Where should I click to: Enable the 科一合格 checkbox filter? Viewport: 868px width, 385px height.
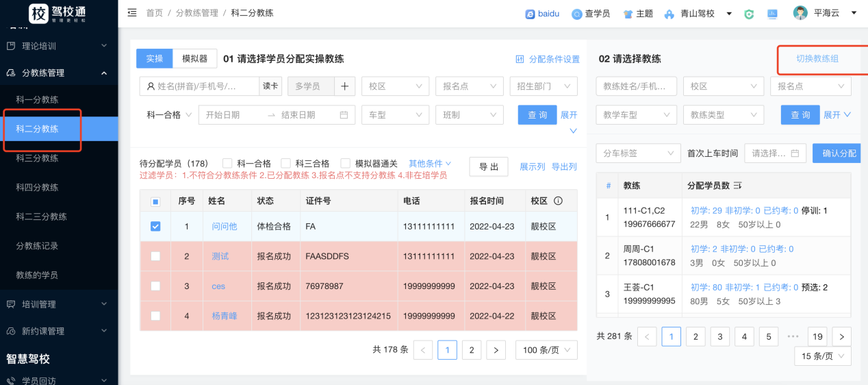(x=227, y=164)
